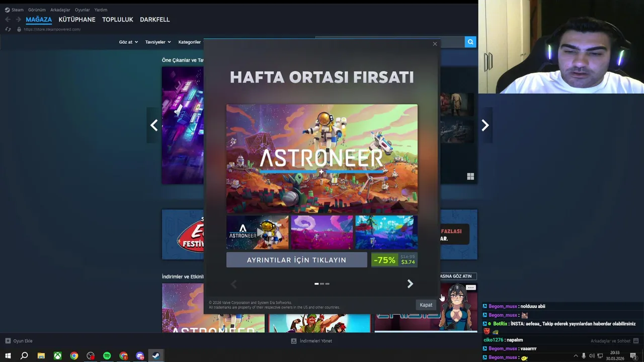
Task: Open second Chrome profile icon in taskbar
Action: coord(124,356)
